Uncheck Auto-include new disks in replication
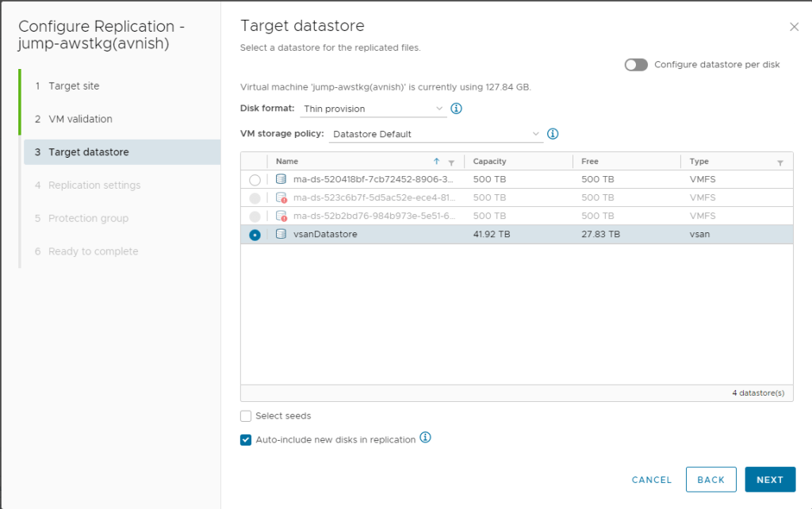Screen dimensions: 812x509 pyautogui.click(x=246, y=440)
